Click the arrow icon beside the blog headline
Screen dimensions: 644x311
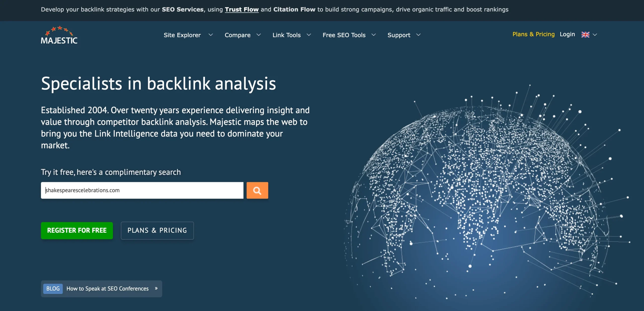click(x=156, y=289)
